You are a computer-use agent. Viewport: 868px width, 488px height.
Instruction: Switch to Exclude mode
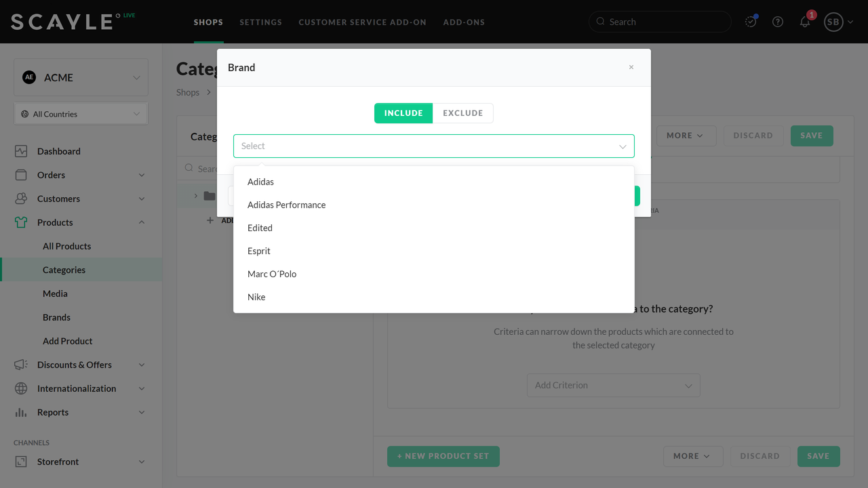pos(462,113)
